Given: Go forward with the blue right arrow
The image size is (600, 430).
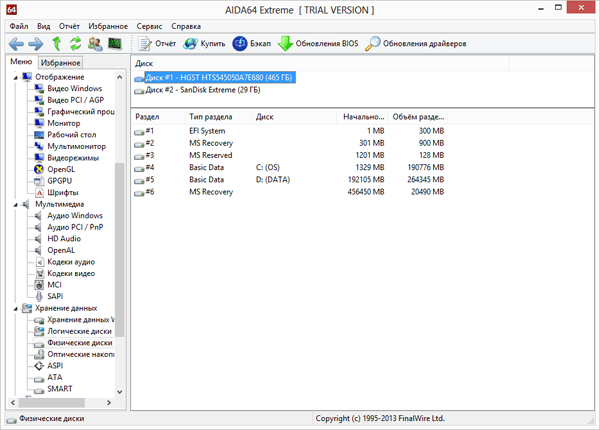Looking at the screenshot, I should (x=36, y=44).
